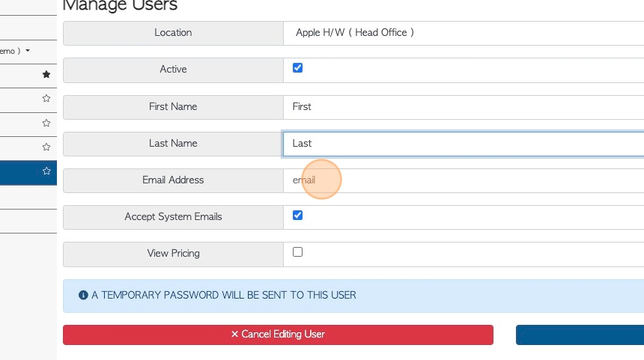Click the outline star just above highlighted row

(x=46, y=147)
